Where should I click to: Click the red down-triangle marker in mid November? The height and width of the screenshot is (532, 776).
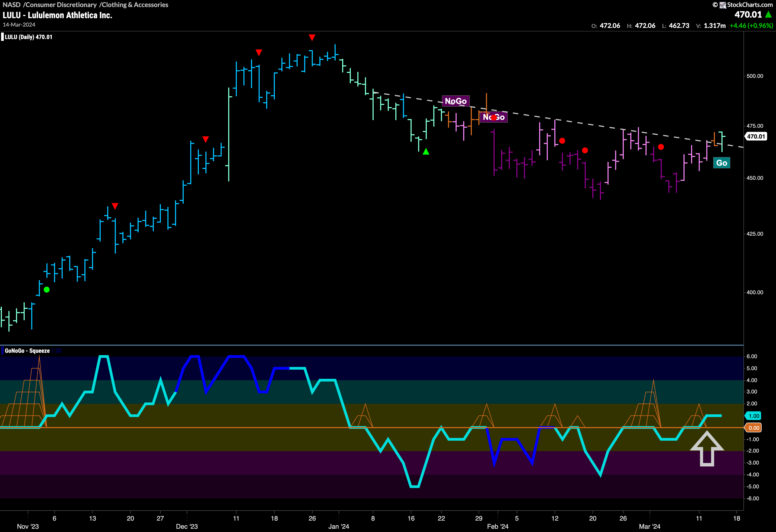click(x=115, y=206)
